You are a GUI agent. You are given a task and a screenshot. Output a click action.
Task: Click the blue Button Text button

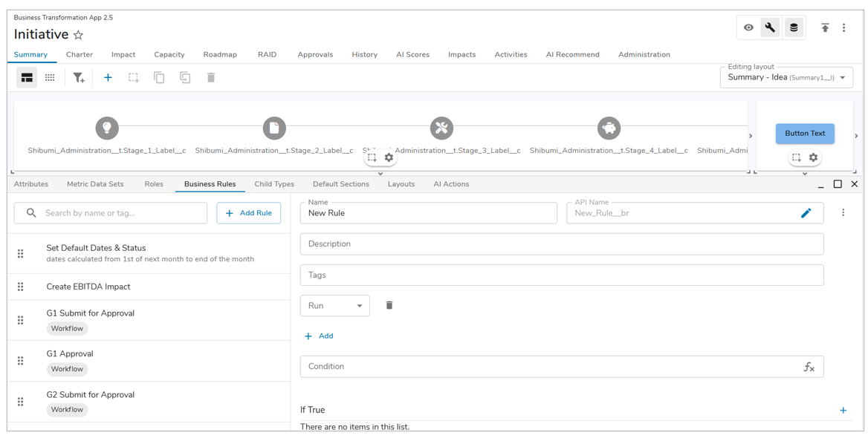(805, 134)
